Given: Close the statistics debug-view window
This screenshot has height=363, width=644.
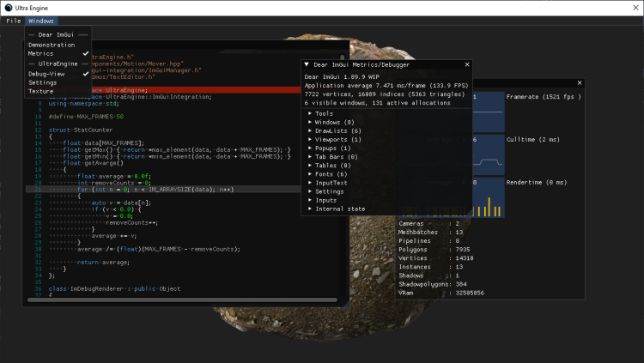Looking at the screenshot, I should tap(580, 83).
